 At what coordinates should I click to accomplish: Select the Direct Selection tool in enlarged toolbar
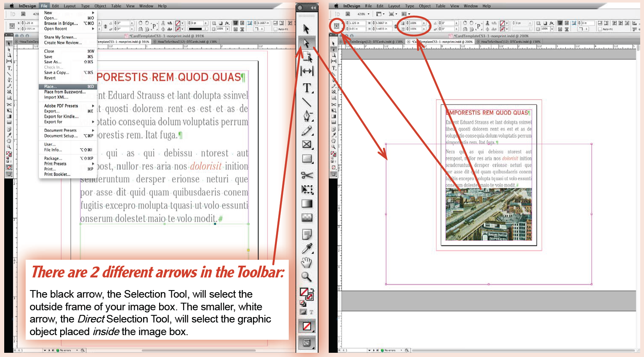[306, 43]
